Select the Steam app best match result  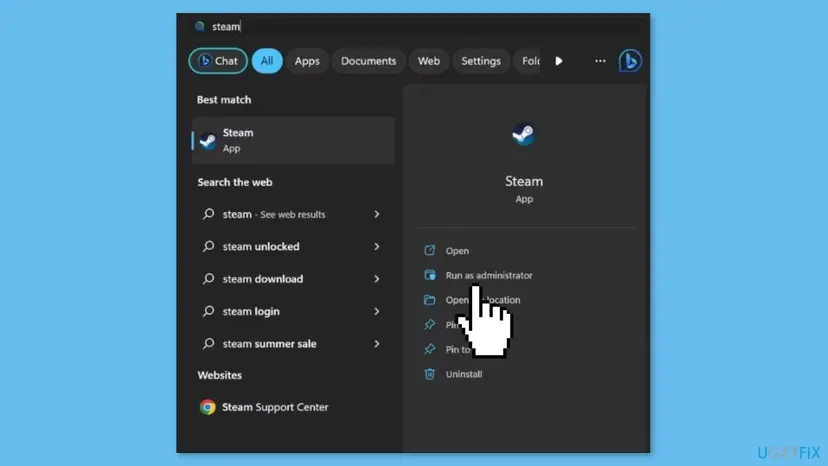point(293,140)
